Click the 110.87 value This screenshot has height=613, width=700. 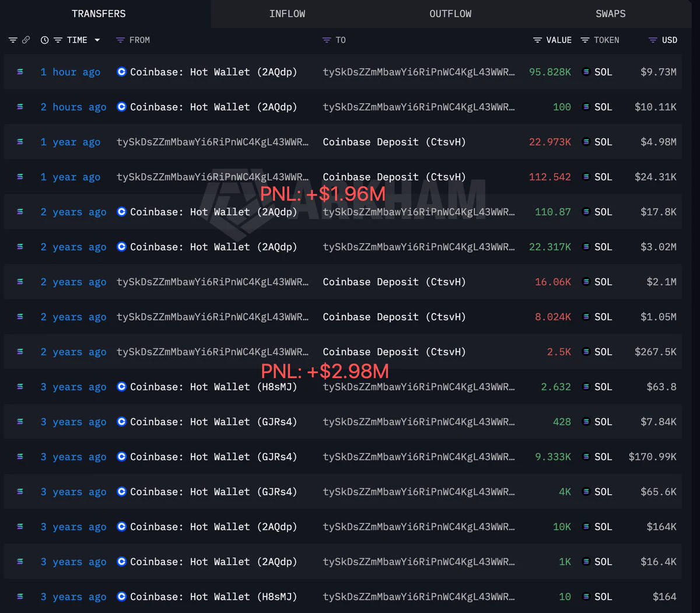553,212
